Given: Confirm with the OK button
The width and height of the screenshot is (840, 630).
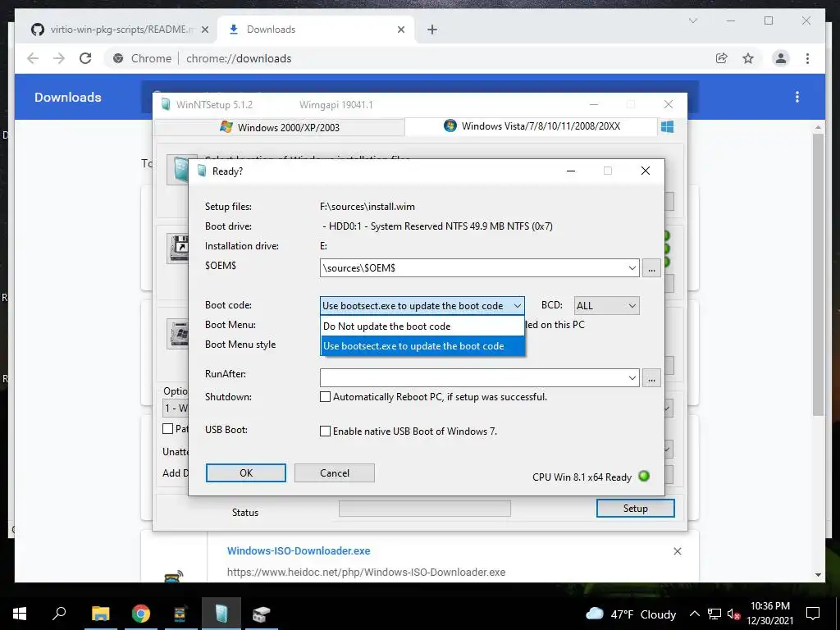Looking at the screenshot, I should coord(246,473).
